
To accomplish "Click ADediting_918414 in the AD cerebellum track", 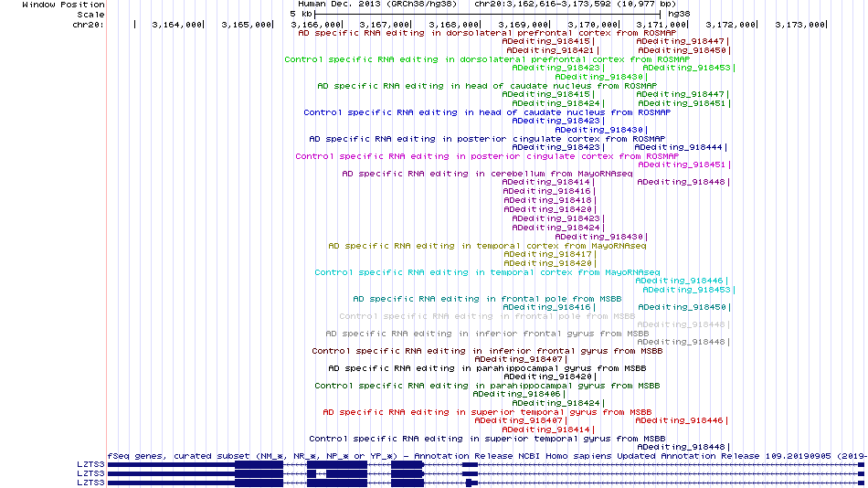I will [x=548, y=182].
